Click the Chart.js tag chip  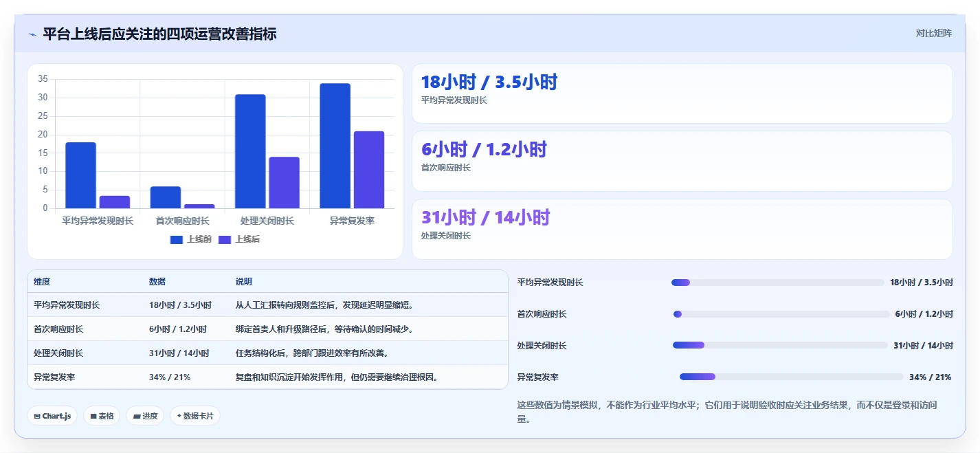pyautogui.click(x=52, y=416)
